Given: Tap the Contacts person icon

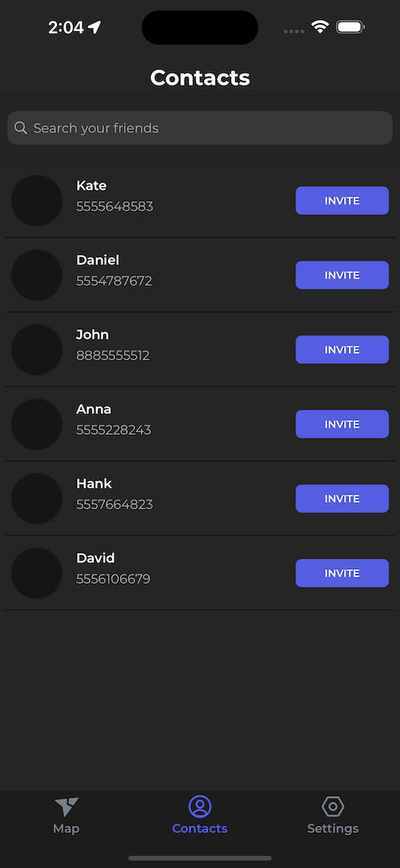Looking at the screenshot, I should point(200,806).
